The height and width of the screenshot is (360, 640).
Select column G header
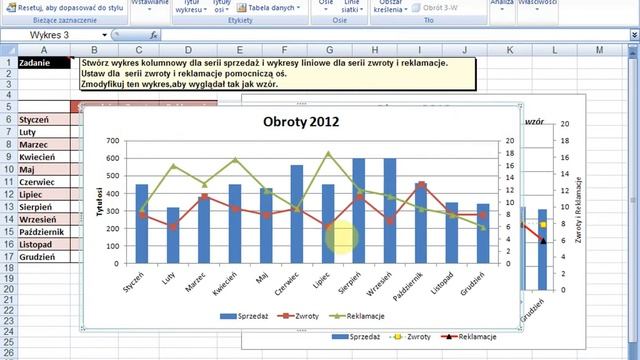[x=329, y=50]
